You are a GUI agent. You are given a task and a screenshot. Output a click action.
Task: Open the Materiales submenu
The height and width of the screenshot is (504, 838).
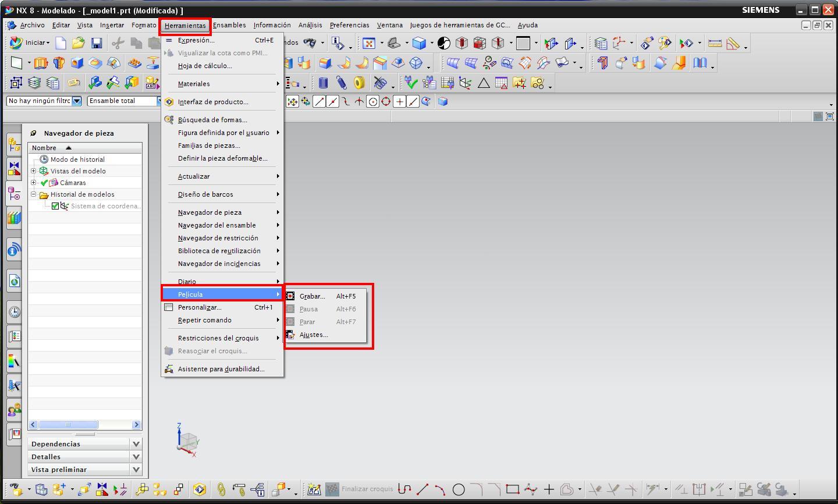coord(222,84)
